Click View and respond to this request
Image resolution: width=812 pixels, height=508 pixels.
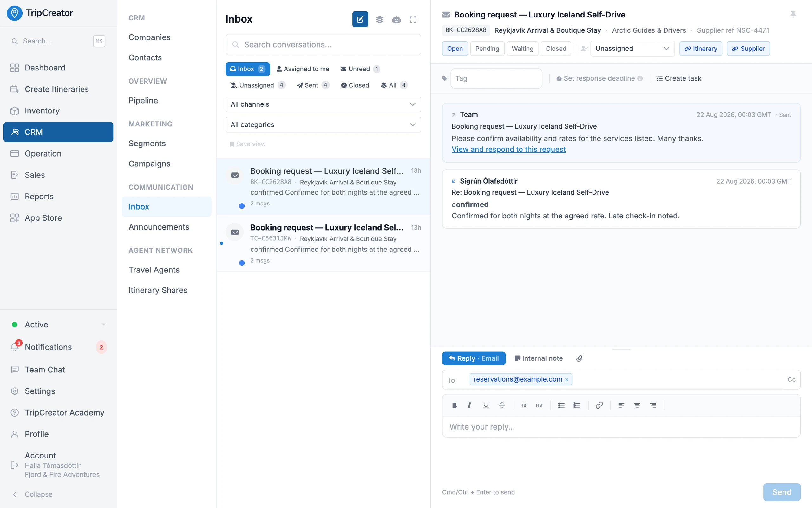click(x=508, y=149)
